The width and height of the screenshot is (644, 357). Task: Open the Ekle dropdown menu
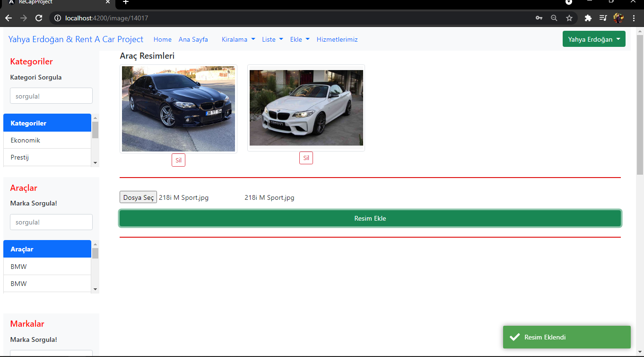(299, 39)
